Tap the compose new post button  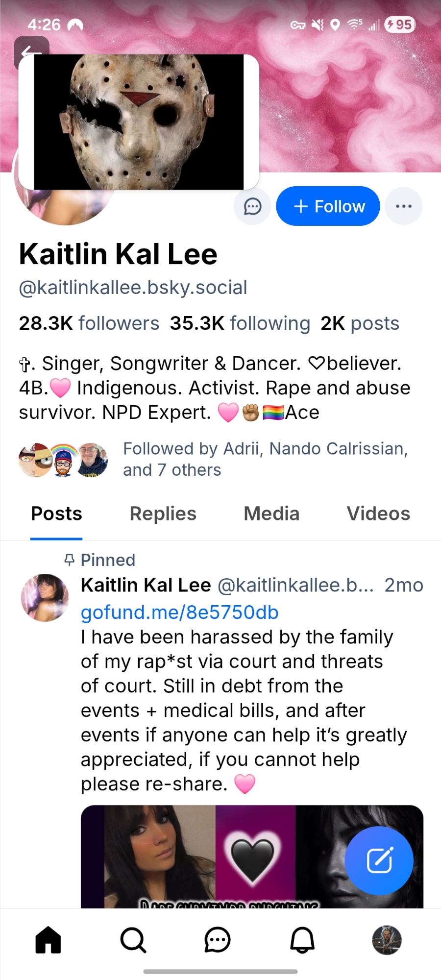coord(379,860)
